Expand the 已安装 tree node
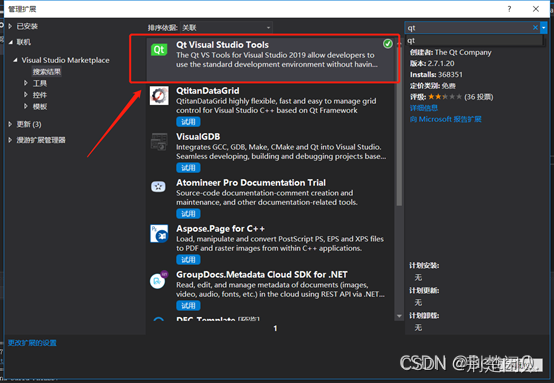The height and width of the screenshot is (383, 554). tap(10, 26)
